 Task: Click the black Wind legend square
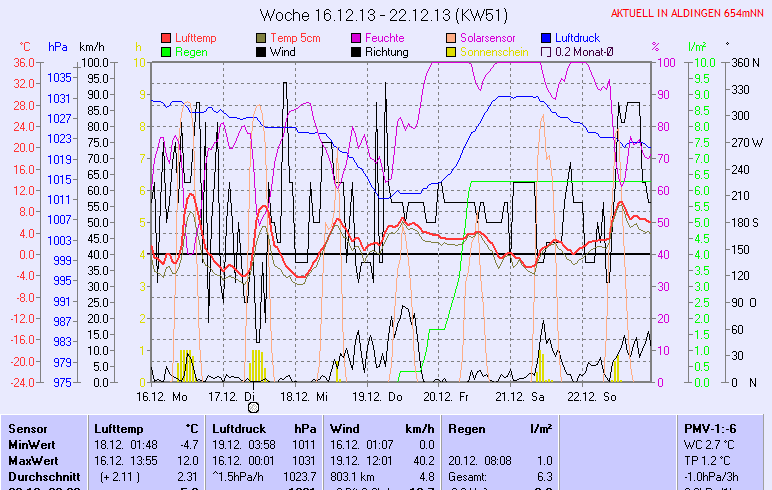click(261, 51)
